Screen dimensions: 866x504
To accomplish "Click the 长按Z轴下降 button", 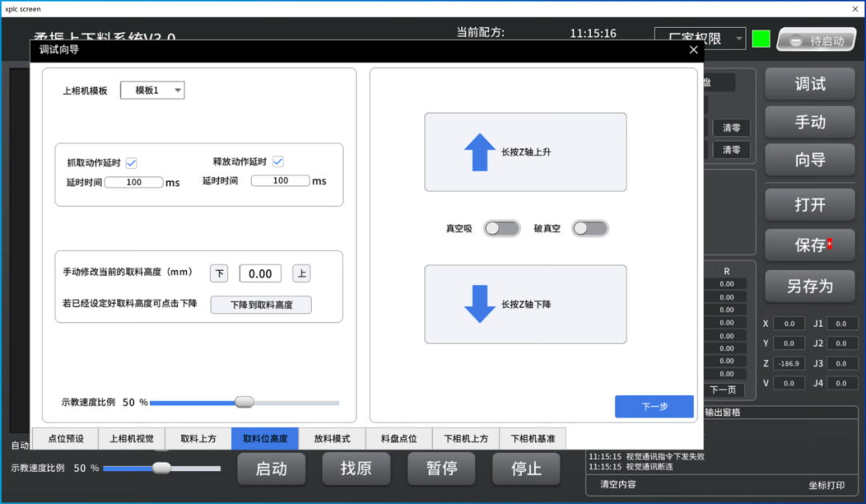I will point(525,304).
